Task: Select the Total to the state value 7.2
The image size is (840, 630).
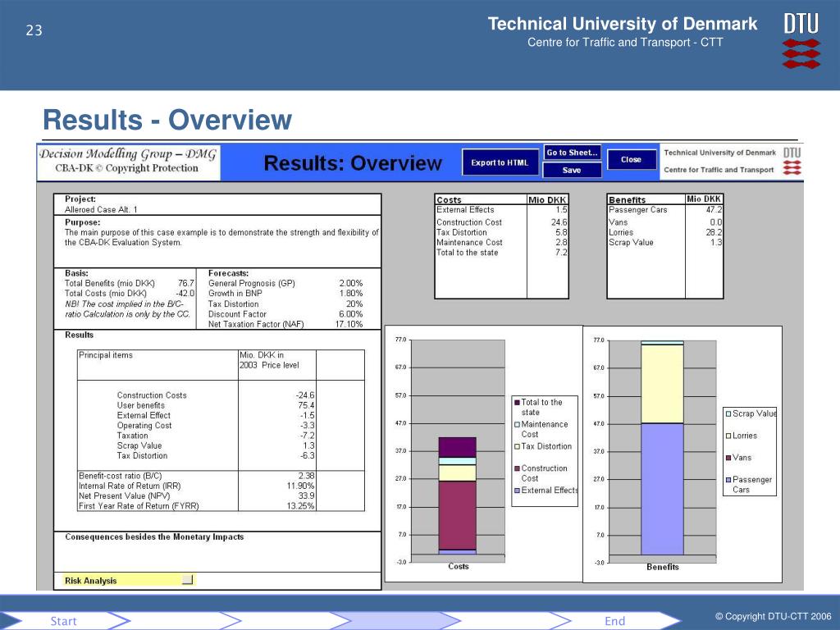Action: tap(561, 253)
